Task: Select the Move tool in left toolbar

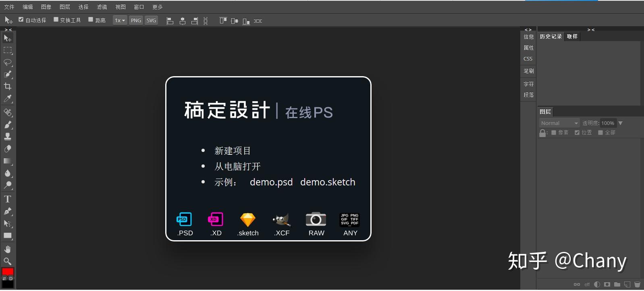Action: click(x=8, y=38)
